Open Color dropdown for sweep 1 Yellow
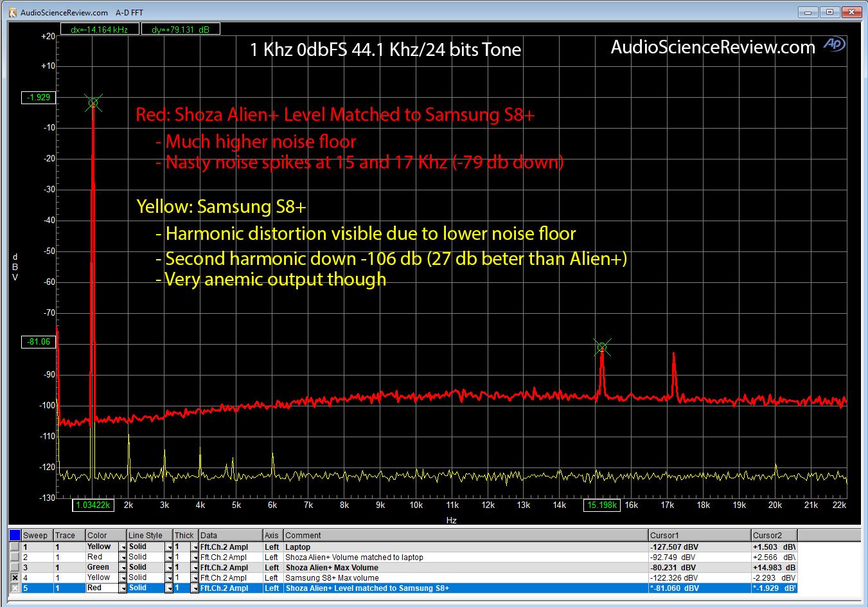The height and width of the screenshot is (607, 868). click(123, 547)
